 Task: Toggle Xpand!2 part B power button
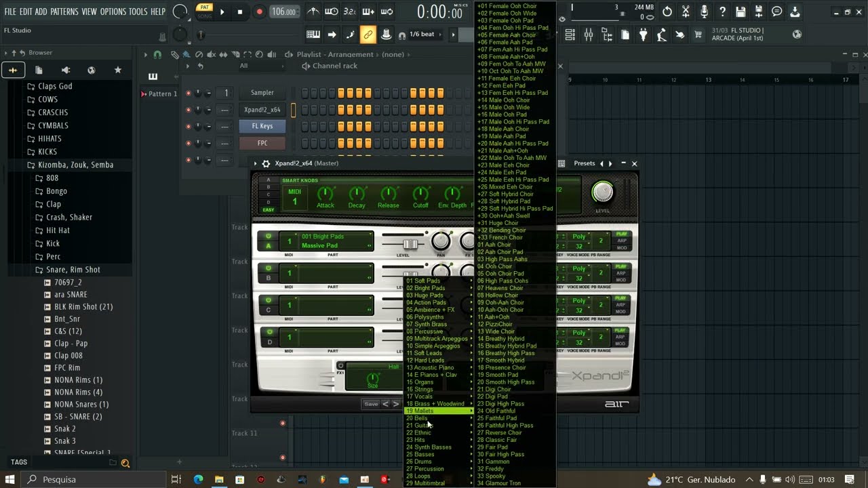click(269, 268)
